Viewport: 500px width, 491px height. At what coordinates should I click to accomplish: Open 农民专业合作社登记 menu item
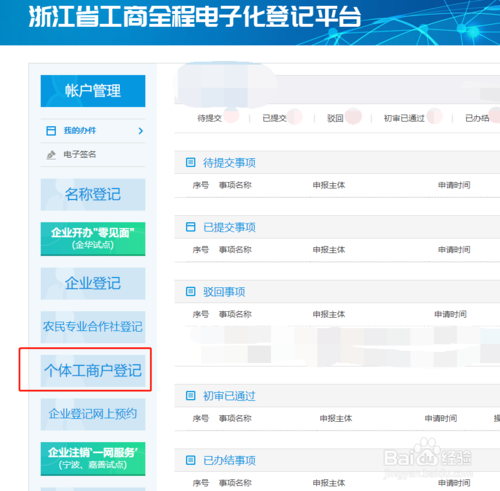(93, 327)
